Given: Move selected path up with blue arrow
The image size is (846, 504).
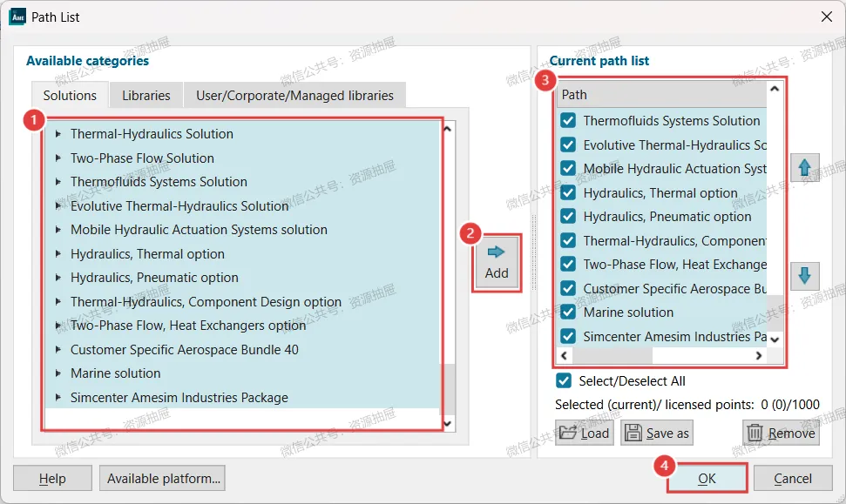Looking at the screenshot, I should tap(804, 168).
